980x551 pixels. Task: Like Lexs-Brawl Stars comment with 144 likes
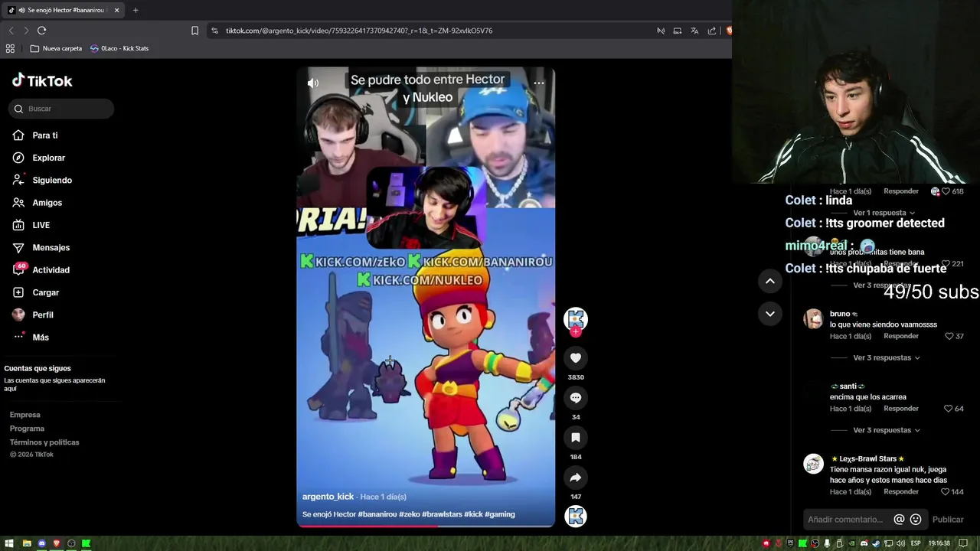pos(945,491)
